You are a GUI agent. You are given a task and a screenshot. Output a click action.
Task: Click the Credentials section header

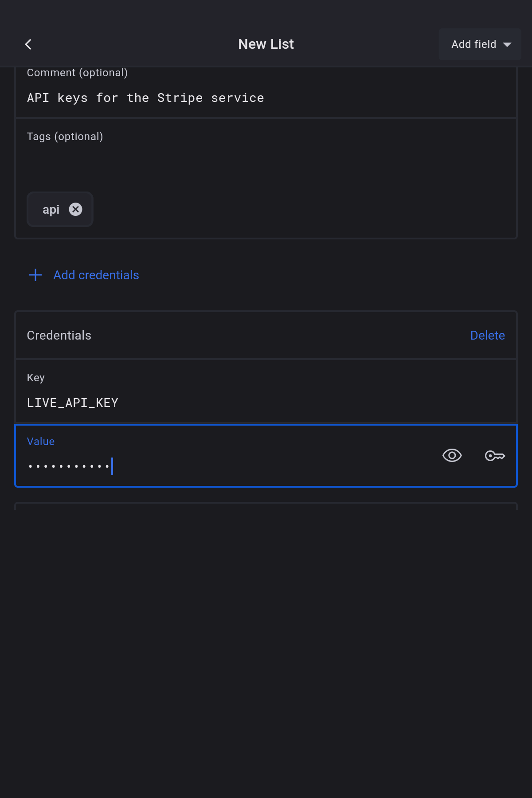pos(59,335)
